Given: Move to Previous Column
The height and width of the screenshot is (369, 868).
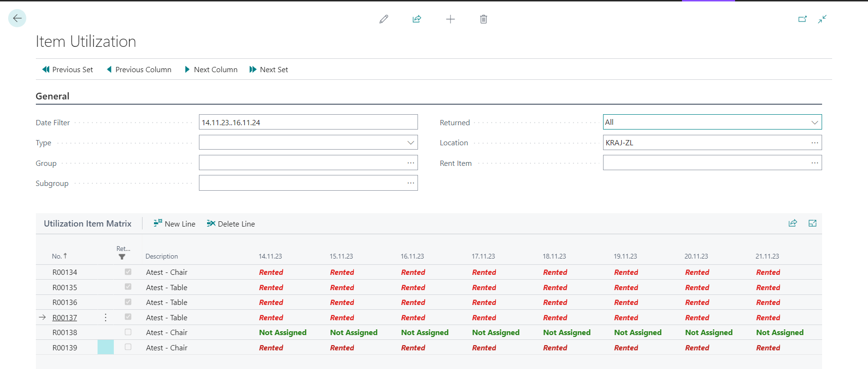Looking at the screenshot, I should click(x=139, y=69).
